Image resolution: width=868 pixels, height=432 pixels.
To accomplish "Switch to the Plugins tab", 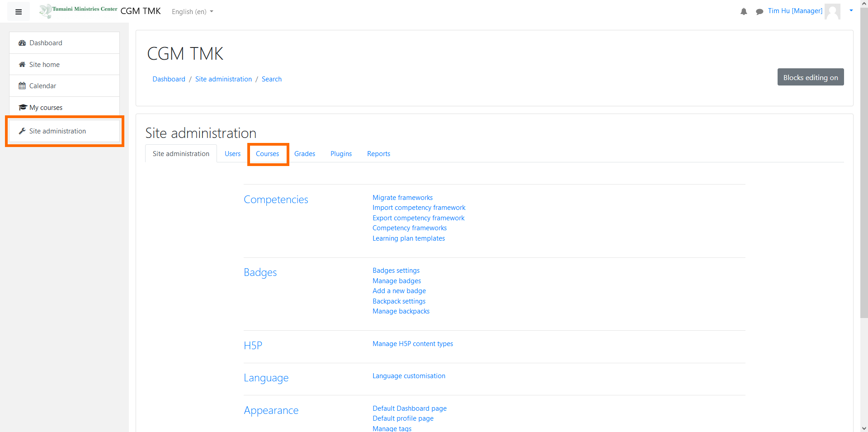I will coord(341,154).
